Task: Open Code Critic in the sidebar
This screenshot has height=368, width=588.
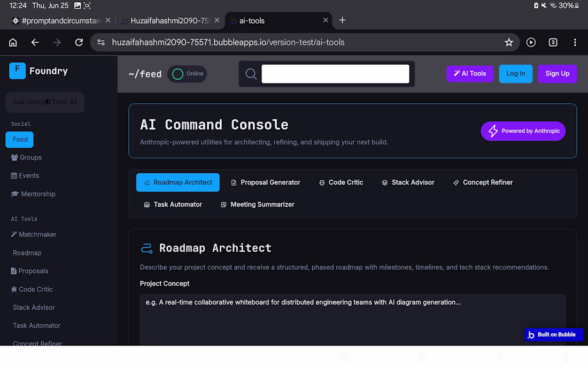Action: coord(32,289)
